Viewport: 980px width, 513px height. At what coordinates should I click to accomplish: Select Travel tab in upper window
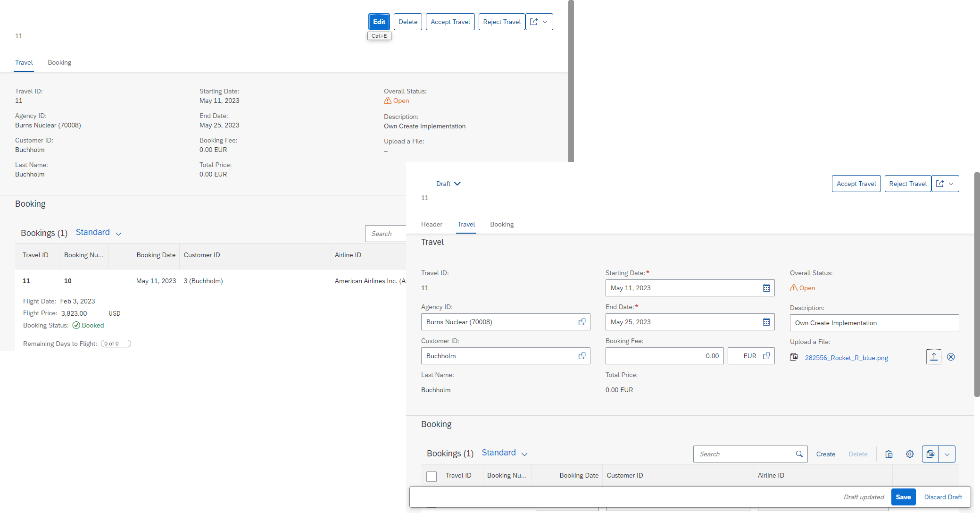(24, 62)
